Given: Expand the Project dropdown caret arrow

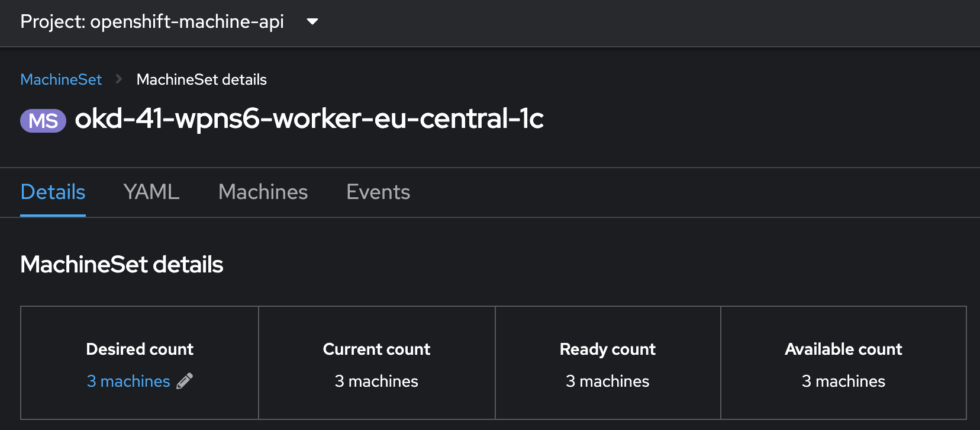Looking at the screenshot, I should click(x=312, y=22).
